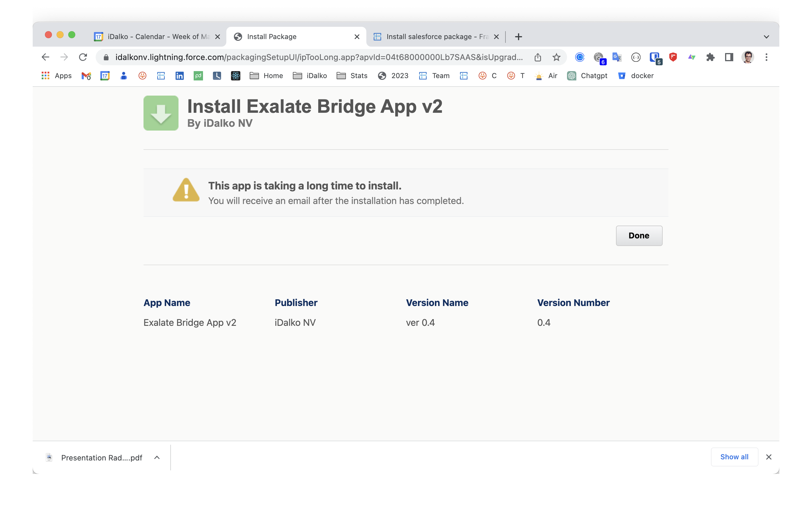This screenshot has width=812, height=517.
Task: Switch to iDalko Calendar tab
Action: pos(155,37)
